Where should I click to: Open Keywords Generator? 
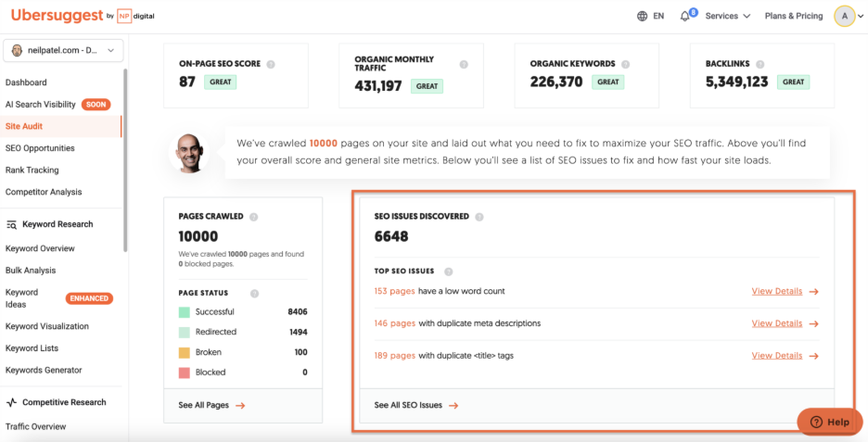[x=44, y=370]
